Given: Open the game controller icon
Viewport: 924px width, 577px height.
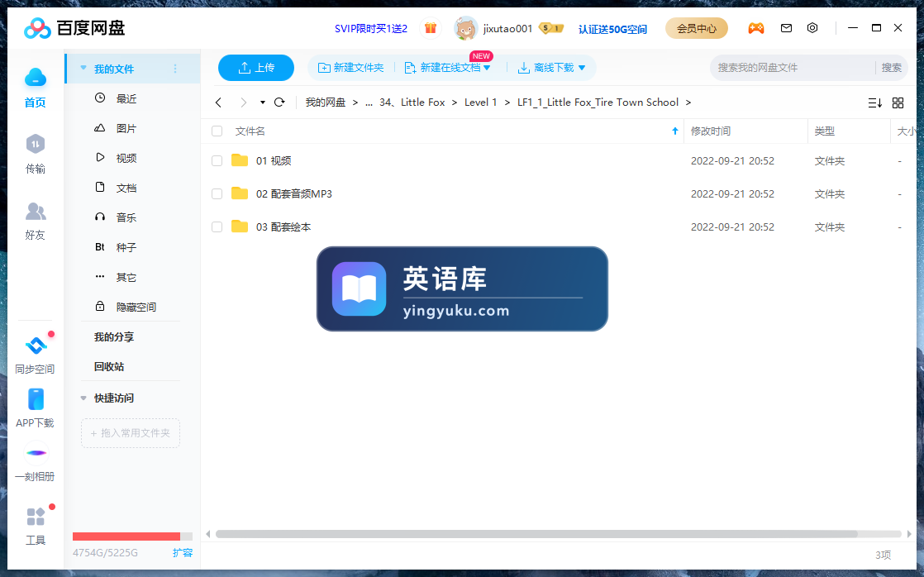Looking at the screenshot, I should [x=756, y=28].
